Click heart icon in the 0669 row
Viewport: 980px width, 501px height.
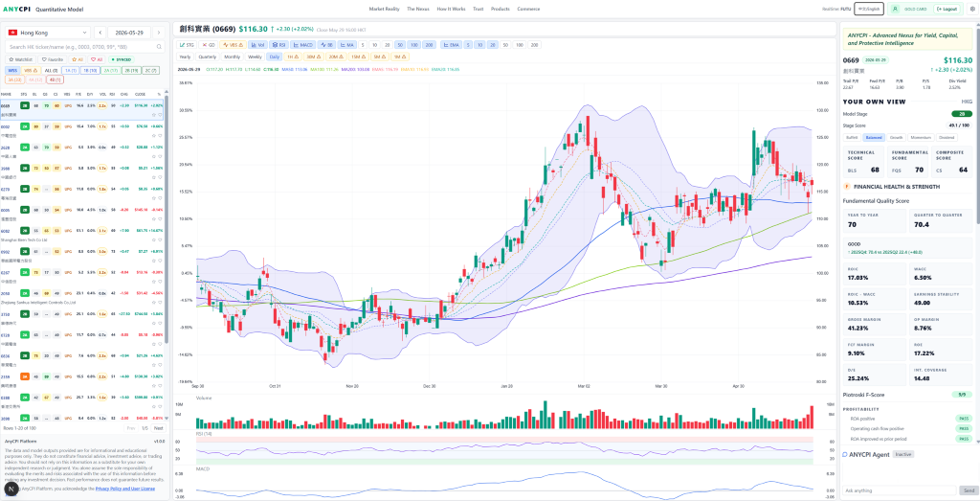click(x=160, y=115)
